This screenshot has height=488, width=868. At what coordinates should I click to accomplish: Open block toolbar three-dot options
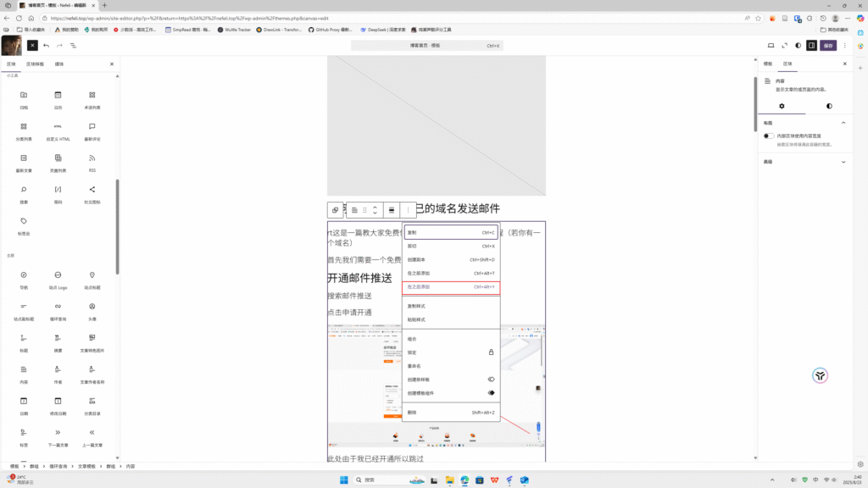coord(408,210)
